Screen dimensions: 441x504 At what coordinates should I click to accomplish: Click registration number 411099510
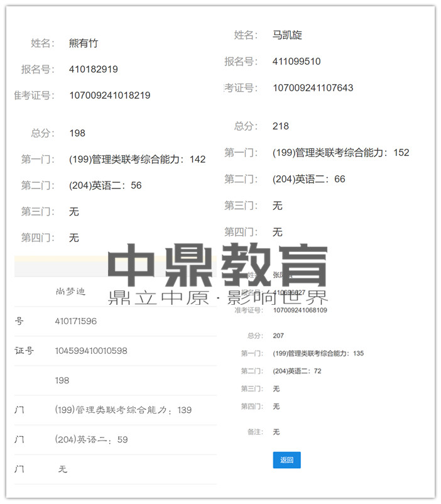pos(297,61)
